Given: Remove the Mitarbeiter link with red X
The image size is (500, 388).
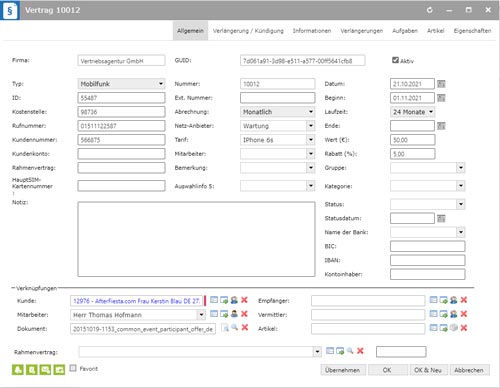Looking at the screenshot, I should pos(244,314).
